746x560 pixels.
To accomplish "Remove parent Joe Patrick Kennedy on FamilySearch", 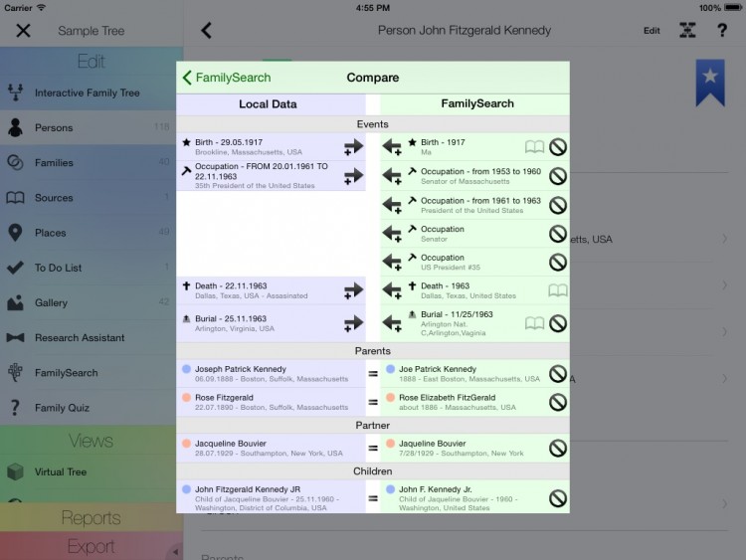I will pyautogui.click(x=558, y=374).
